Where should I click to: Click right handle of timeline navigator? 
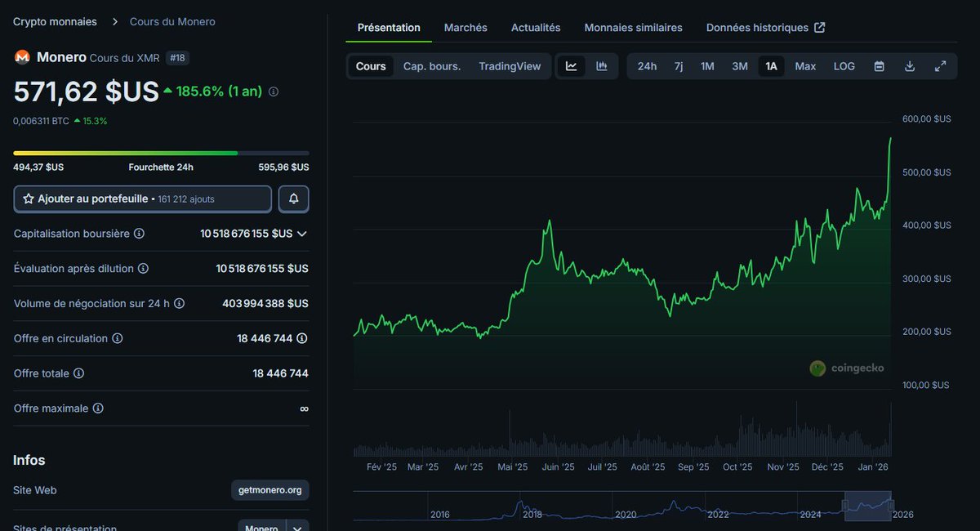pyautogui.click(x=891, y=505)
